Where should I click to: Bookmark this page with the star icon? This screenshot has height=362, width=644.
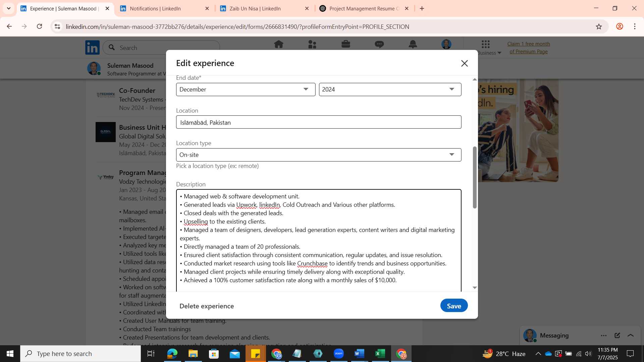[599, 26]
